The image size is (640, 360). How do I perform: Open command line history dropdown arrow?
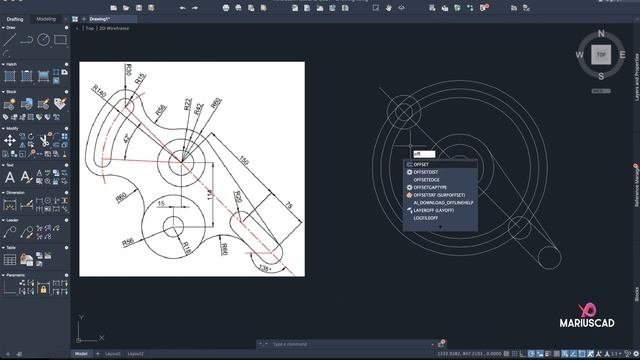(432, 344)
